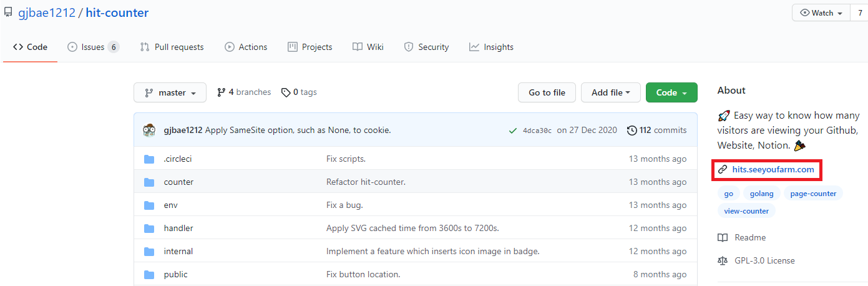Select the go topic tag
The image size is (868, 286).
click(728, 194)
